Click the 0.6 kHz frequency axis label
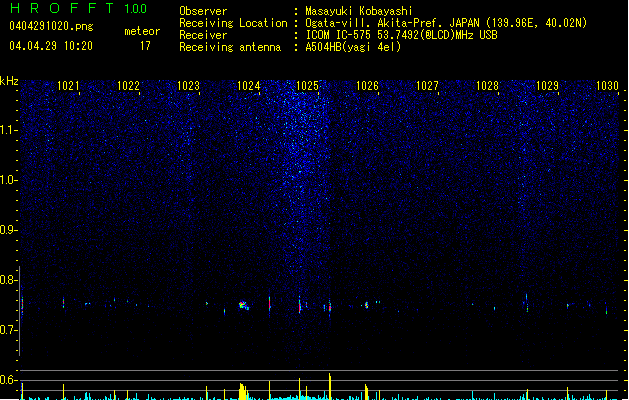629x400 pixels. click(x=9, y=380)
